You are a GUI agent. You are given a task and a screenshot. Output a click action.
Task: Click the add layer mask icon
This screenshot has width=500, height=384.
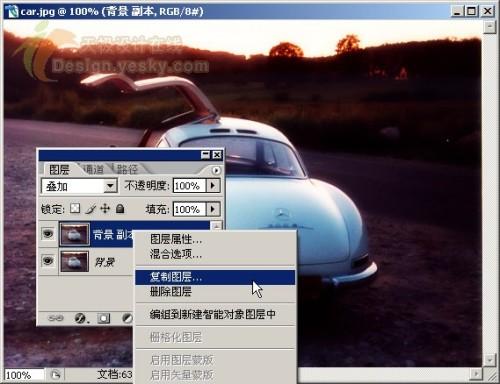104,318
